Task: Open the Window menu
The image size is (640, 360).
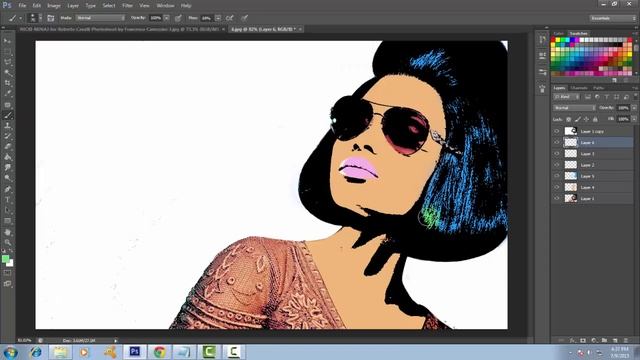Action: click(165, 6)
